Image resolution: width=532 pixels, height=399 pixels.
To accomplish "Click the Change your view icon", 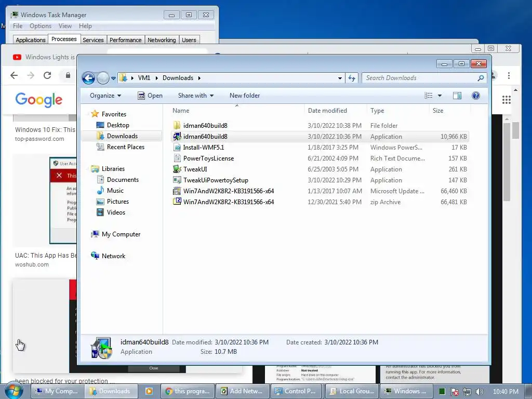I will pyautogui.click(x=429, y=96).
